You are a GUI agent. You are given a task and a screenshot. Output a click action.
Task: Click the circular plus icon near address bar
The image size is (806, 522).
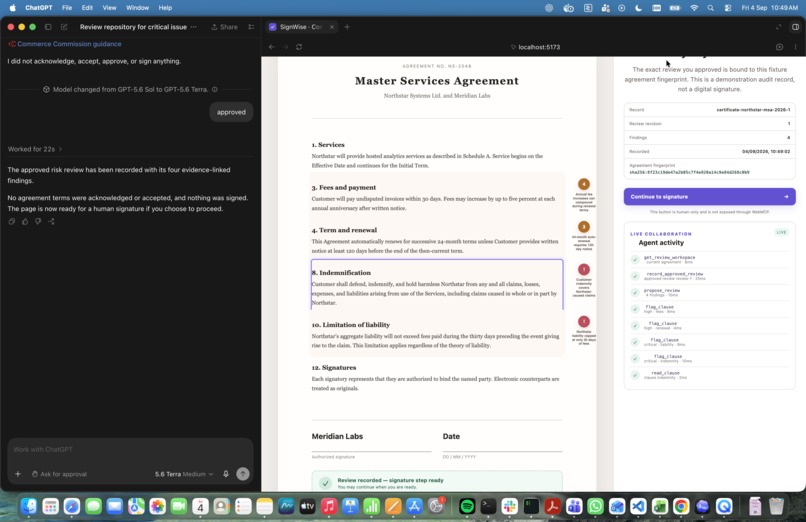pos(779,47)
